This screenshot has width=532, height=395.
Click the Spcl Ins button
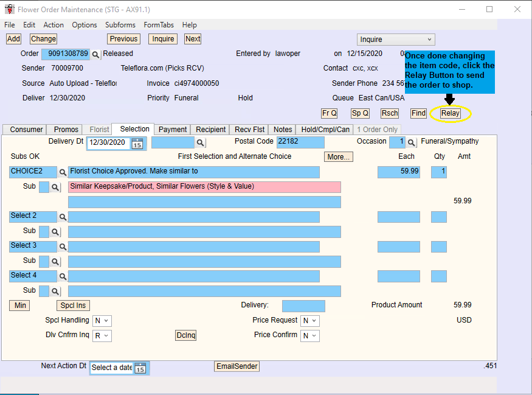73,306
